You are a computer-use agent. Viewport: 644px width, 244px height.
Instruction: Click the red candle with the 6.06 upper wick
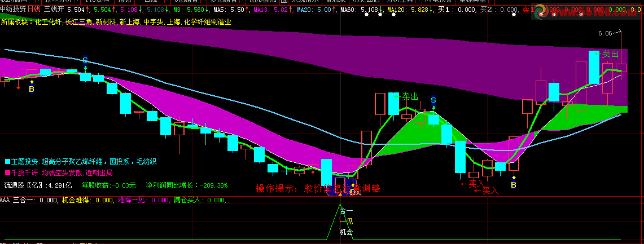(621, 68)
